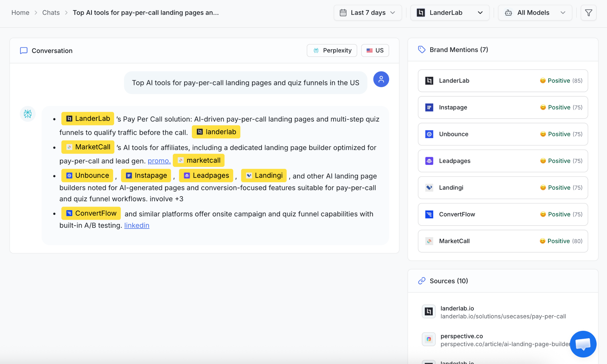Open the chat support bubble

(x=583, y=344)
